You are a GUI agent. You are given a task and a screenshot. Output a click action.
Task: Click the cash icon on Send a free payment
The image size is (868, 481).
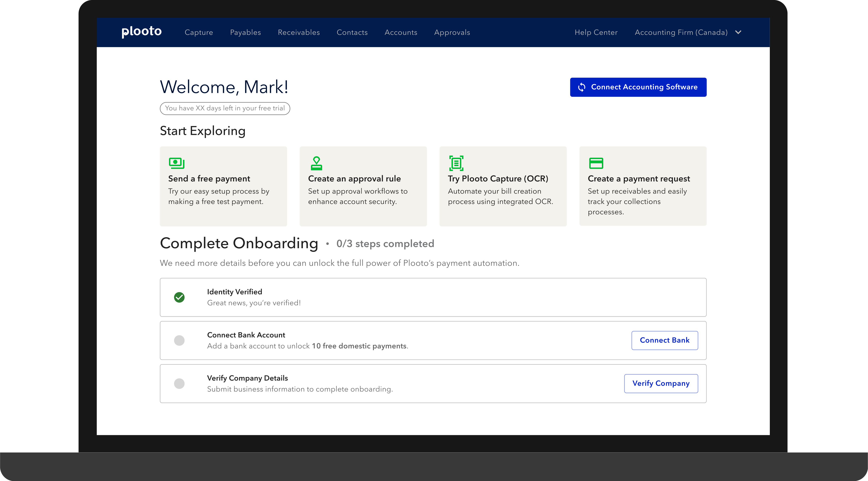tap(176, 163)
